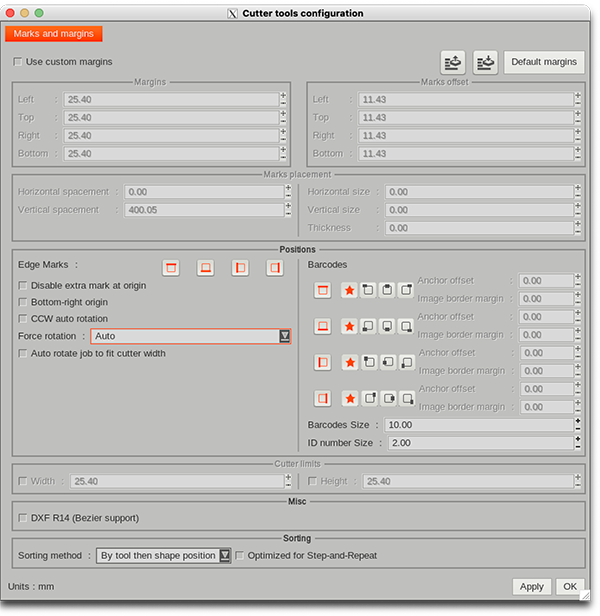The width and height of the screenshot is (600, 616).
Task: Click the star icon for bottom-edge barcodes
Action: coord(349,326)
